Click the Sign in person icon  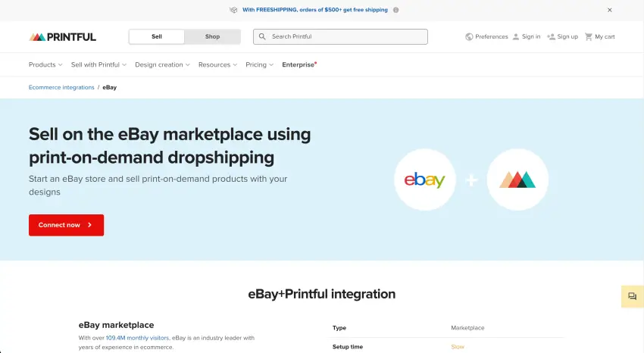516,36
